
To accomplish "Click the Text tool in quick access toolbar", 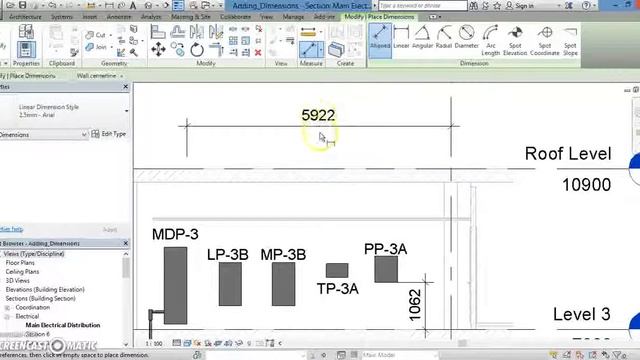I will click(x=133, y=5).
